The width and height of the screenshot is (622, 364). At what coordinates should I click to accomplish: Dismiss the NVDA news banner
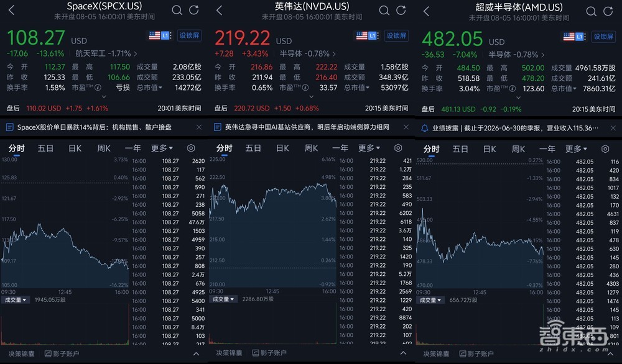(x=406, y=127)
